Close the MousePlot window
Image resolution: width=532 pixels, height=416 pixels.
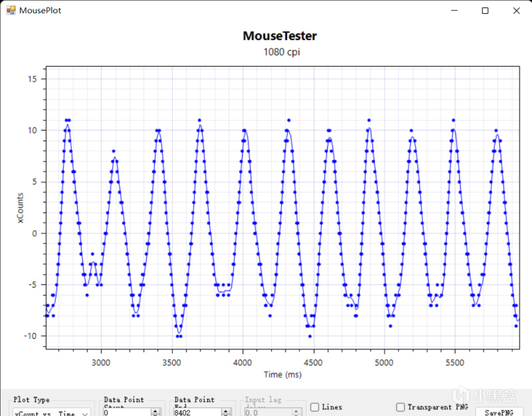pyautogui.click(x=517, y=11)
